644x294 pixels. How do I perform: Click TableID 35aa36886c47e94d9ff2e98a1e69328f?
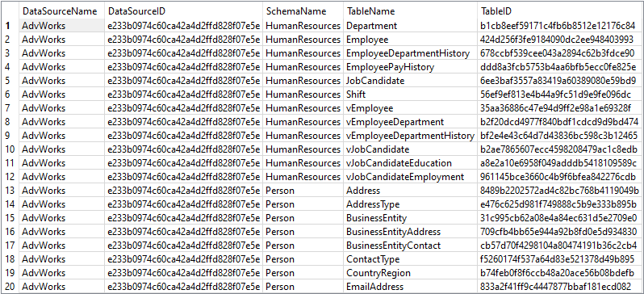pos(559,108)
